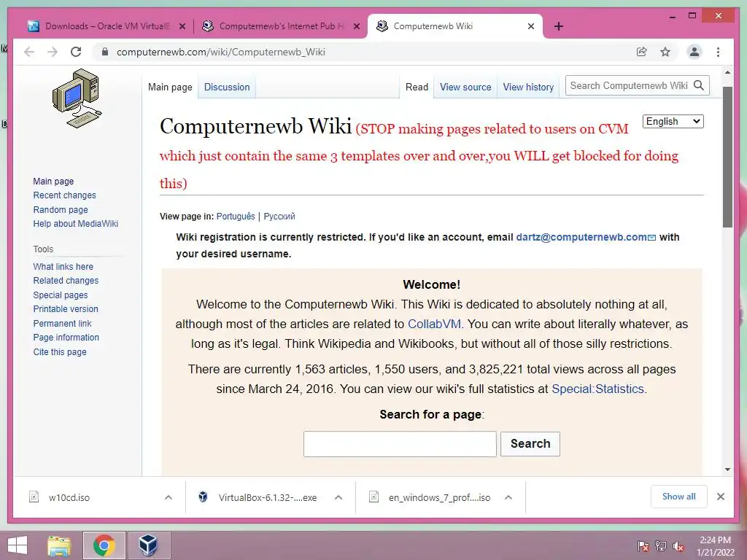The height and width of the screenshot is (560, 747).
Task: Click Show all downloads button
Action: pos(679,497)
